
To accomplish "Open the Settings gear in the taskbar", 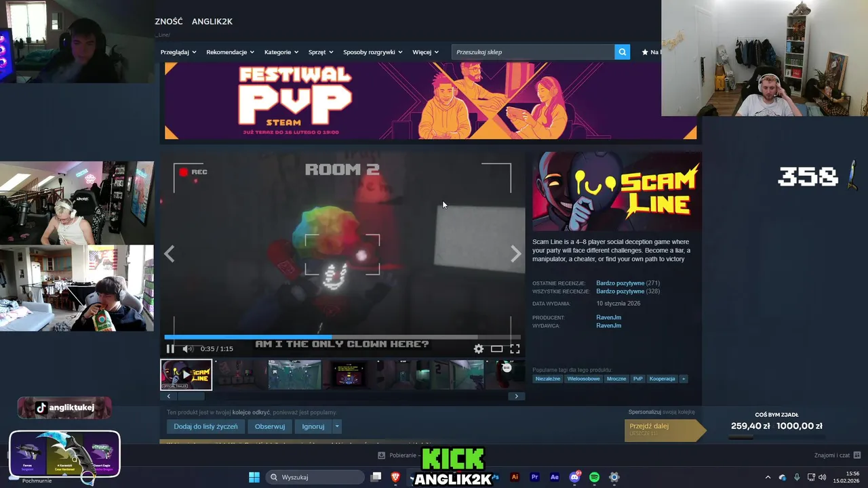I will (614, 477).
